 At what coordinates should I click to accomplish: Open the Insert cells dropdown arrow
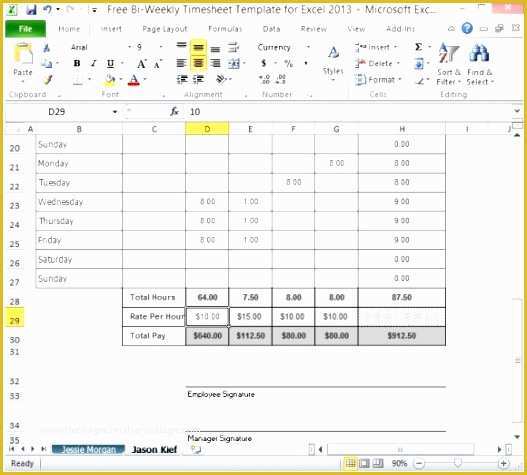396,47
